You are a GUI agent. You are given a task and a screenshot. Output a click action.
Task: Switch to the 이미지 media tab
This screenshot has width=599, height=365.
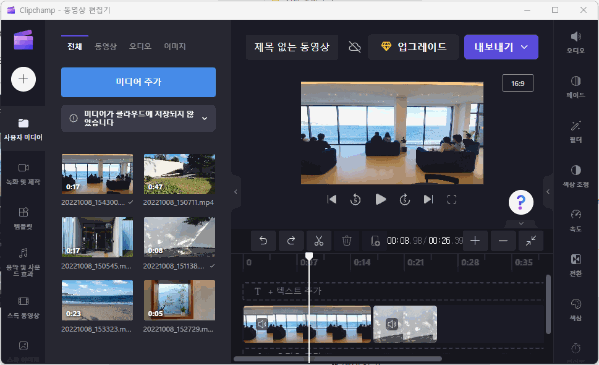[x=175, y=46]
